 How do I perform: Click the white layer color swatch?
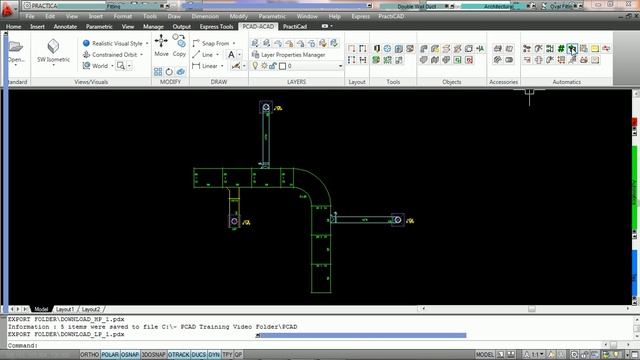pos(282,66)
